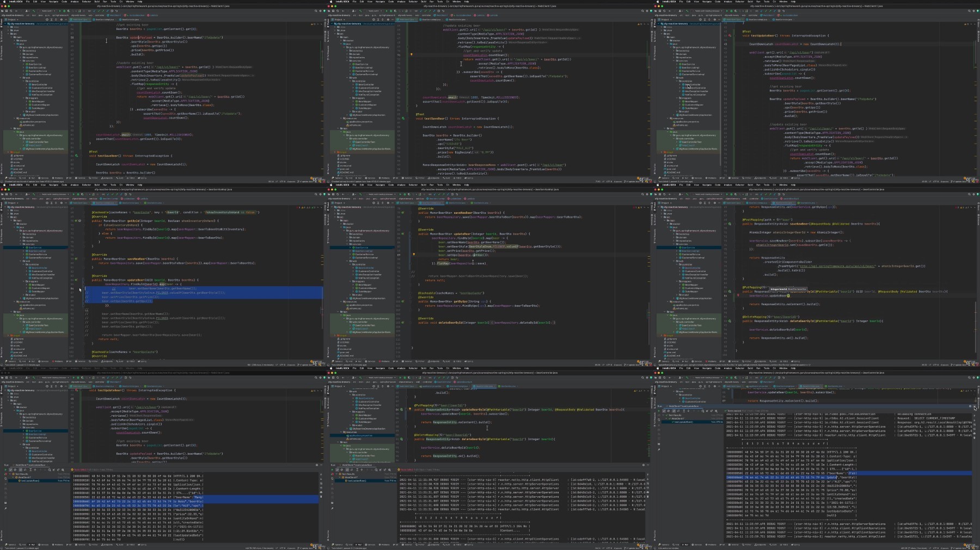Click the Build hammer icon in top-left window toolbar
Viewport: 980px width, 550px height.
point(34,11)
